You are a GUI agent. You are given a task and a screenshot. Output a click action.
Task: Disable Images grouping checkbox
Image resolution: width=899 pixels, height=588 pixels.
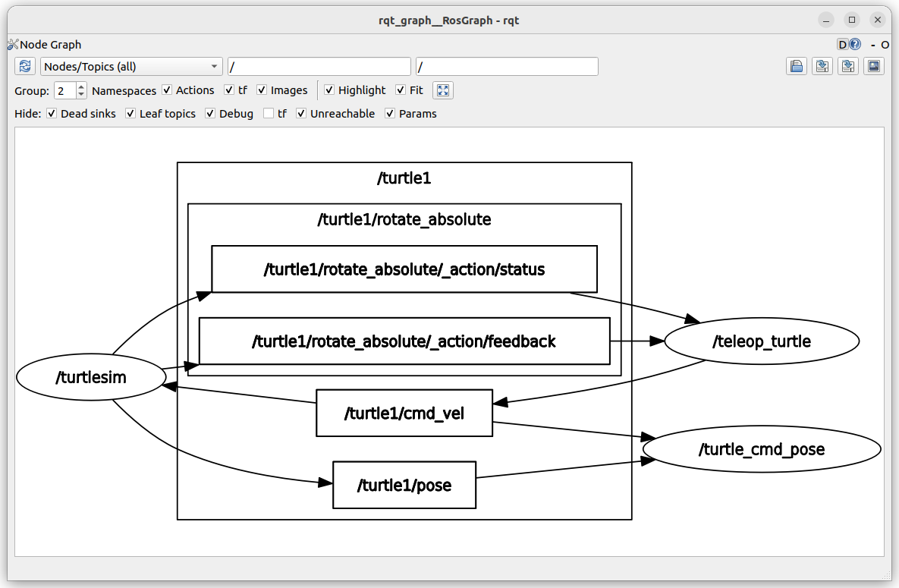click(x=262, y=90)
